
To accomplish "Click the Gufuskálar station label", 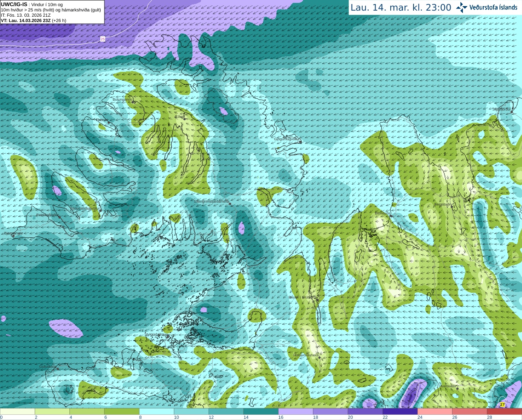I will (47, 367).
